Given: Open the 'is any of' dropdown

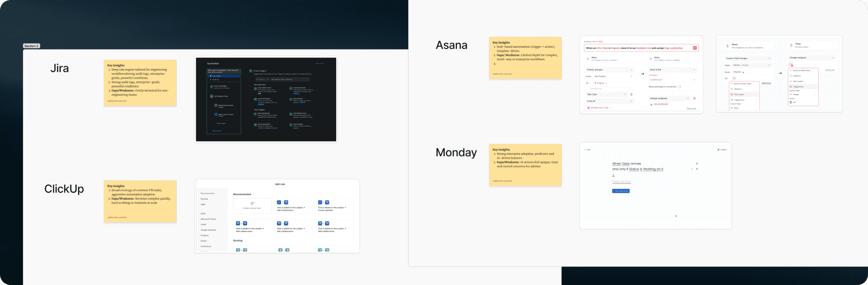Looking at the screenshot, I should [x=609, y=101].
